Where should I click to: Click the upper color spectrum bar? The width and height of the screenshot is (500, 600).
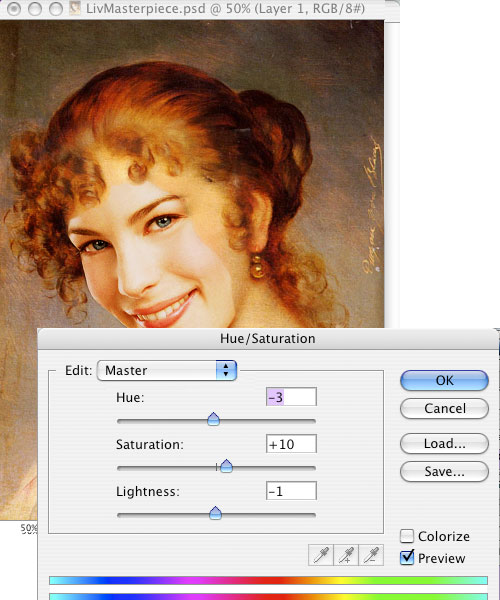(x=268, y=580)
